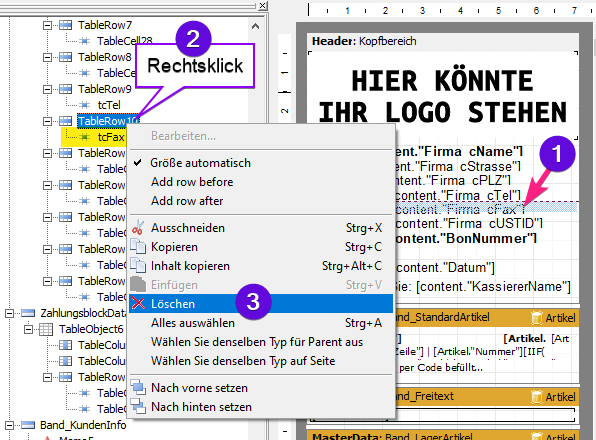The height and width of the screenshot is (440, 596).
Task: Collapse the TableRow9 tree node
Action: (x=47, y=89)
